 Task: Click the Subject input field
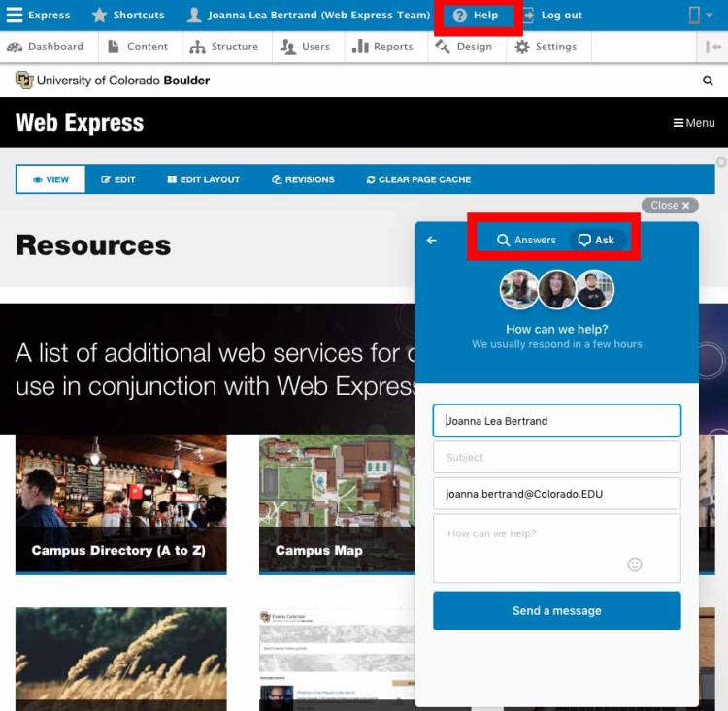coord(557,457)
